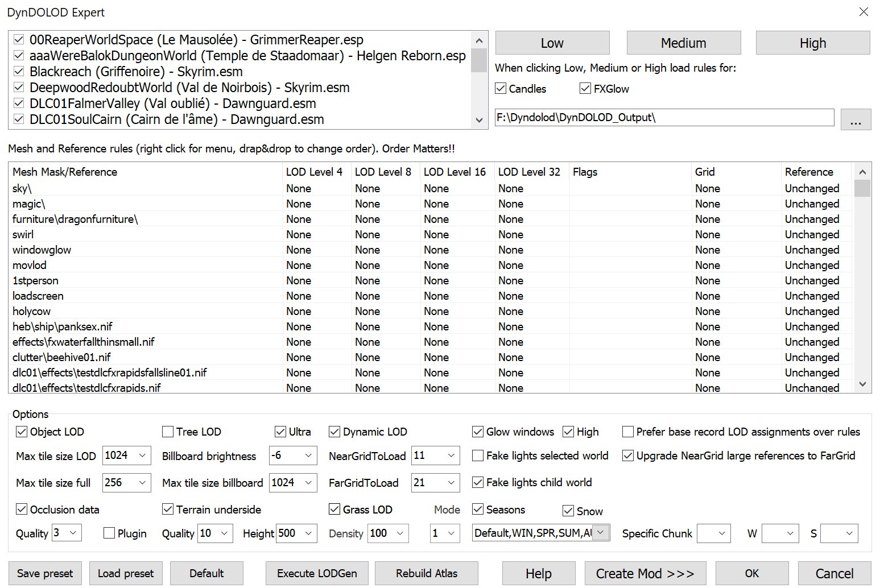The width and height of the screenshot is (880, 588).
Task: Select heb\ship\panksex.nif rule row
Action: [x=431, y=326]
